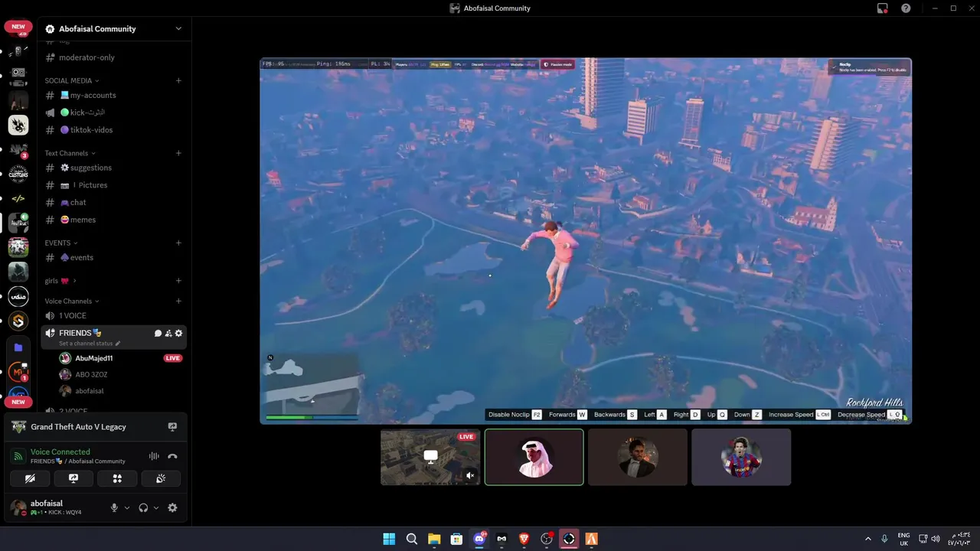The height and width of the screenshot is (551, 980).
Task: Collapse SOCIAL MEDIA category
Action: tap(71, 80)
